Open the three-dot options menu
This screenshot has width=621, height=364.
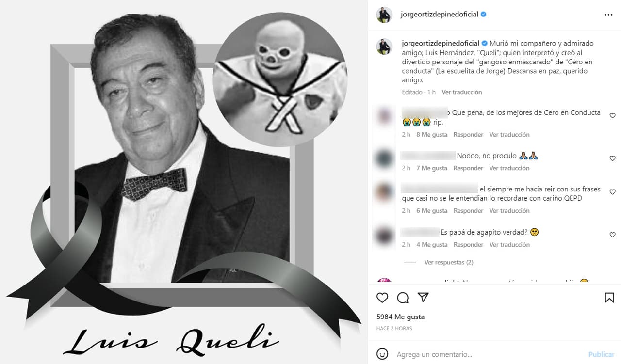[x=608, y=15]
